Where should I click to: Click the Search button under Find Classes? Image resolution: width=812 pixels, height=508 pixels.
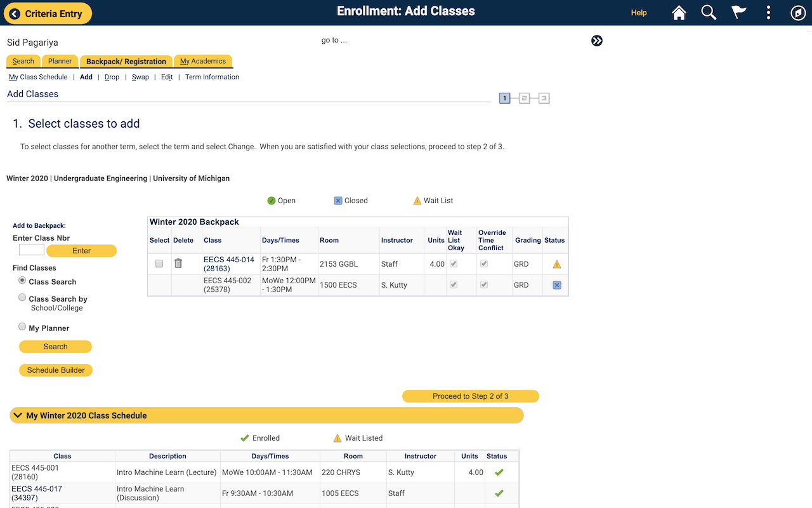click(55, 347)
